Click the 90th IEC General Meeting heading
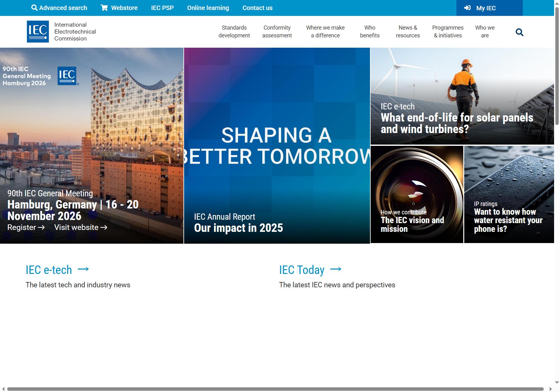 coord(50,193)
